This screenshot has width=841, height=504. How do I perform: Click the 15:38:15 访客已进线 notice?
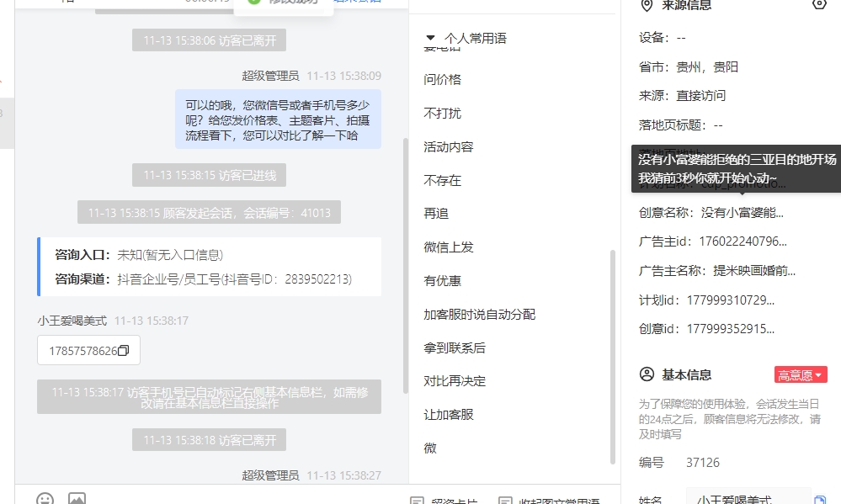coord(209,175)
